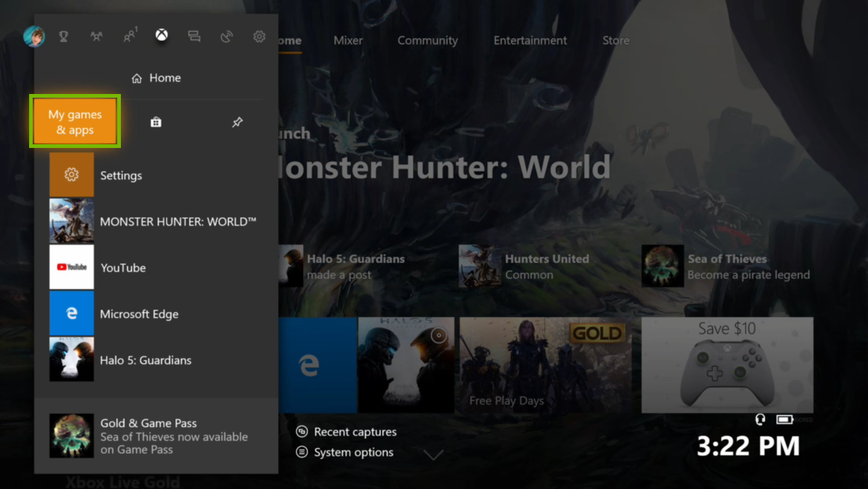Open the achievements trophy icon
Screen dimensions: 868x489
click(63, 36)
